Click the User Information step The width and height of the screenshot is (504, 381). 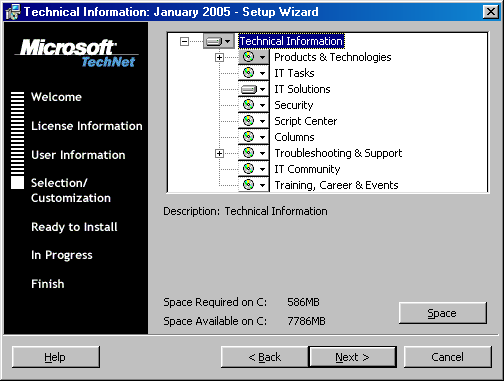[78, 155]
